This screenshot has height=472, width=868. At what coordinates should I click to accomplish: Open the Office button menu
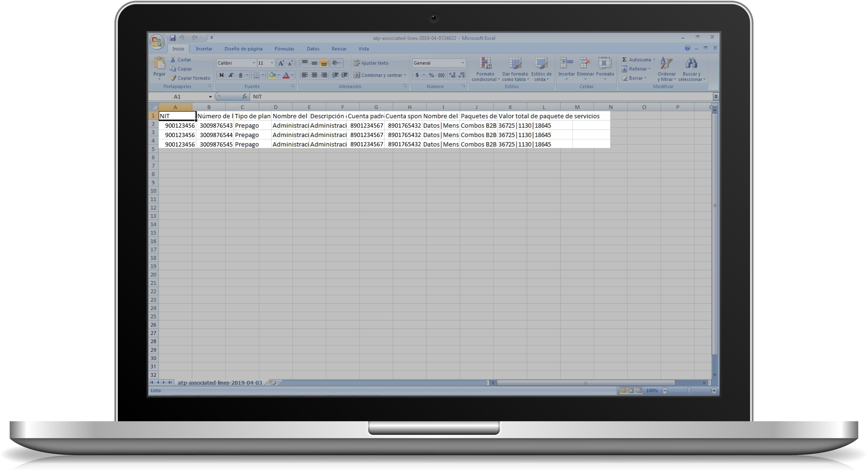point(157,42)
